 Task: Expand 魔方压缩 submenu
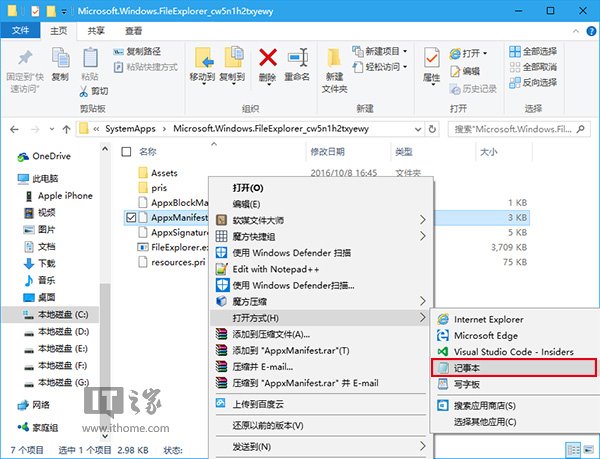click(422, 301)
